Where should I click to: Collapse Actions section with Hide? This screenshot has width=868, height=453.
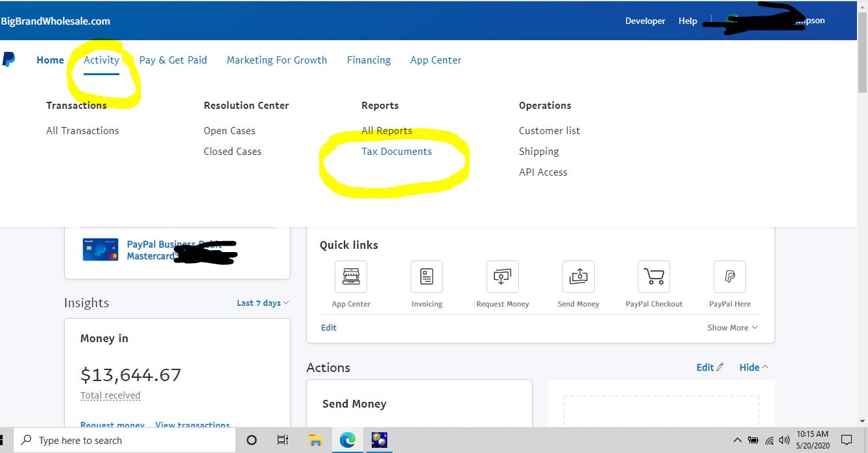click(753, 367)
